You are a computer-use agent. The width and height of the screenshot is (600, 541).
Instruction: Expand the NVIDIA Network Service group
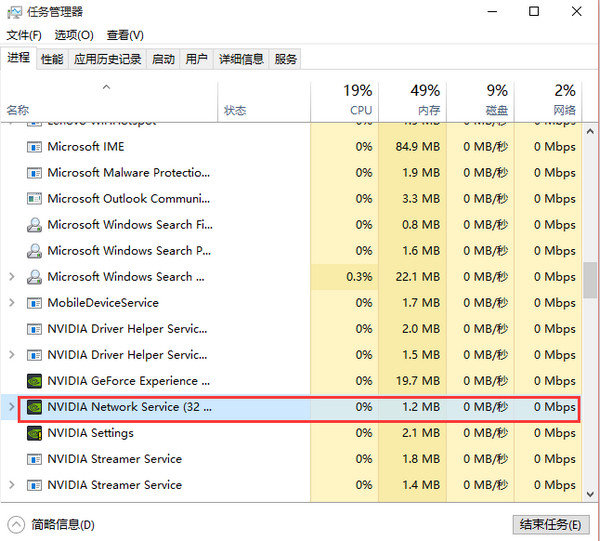point(12,407)
